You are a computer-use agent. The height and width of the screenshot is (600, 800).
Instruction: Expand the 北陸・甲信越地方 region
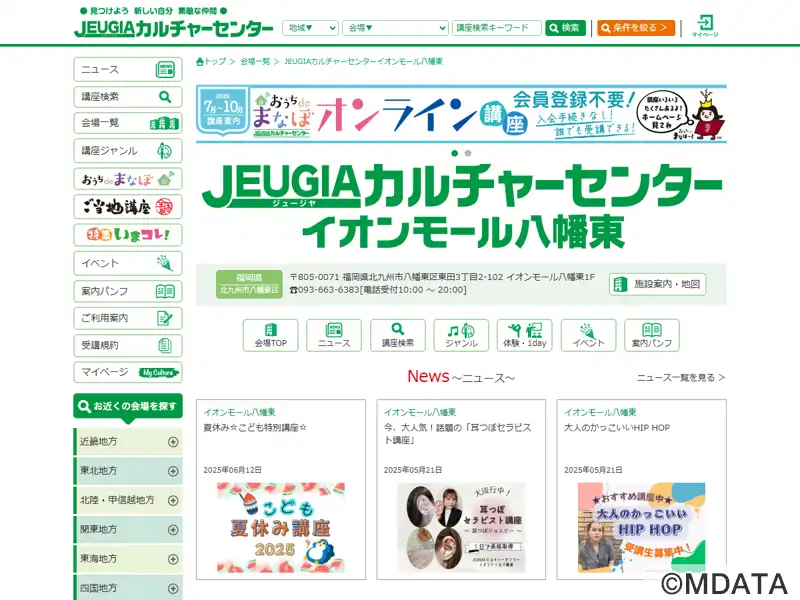pos(128,501)
